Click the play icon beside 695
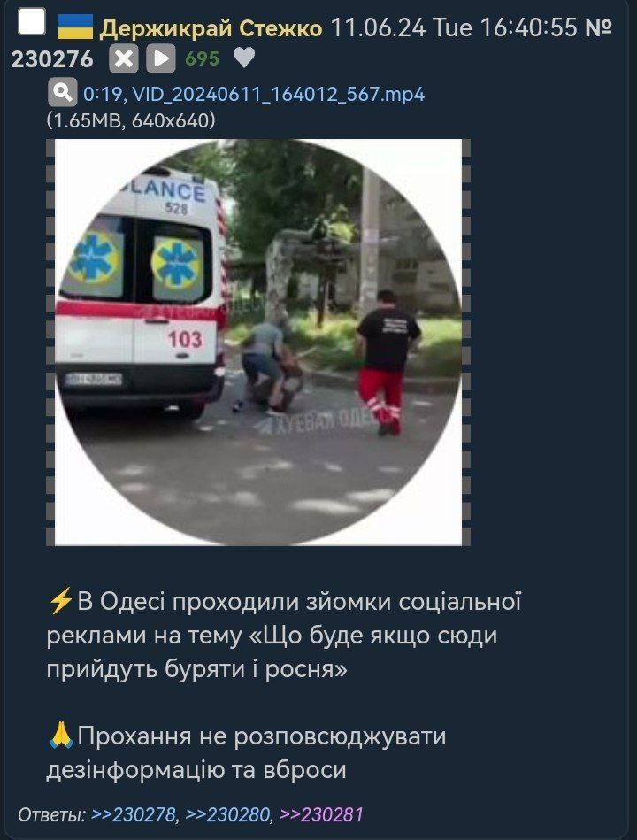 click(161, 58)
